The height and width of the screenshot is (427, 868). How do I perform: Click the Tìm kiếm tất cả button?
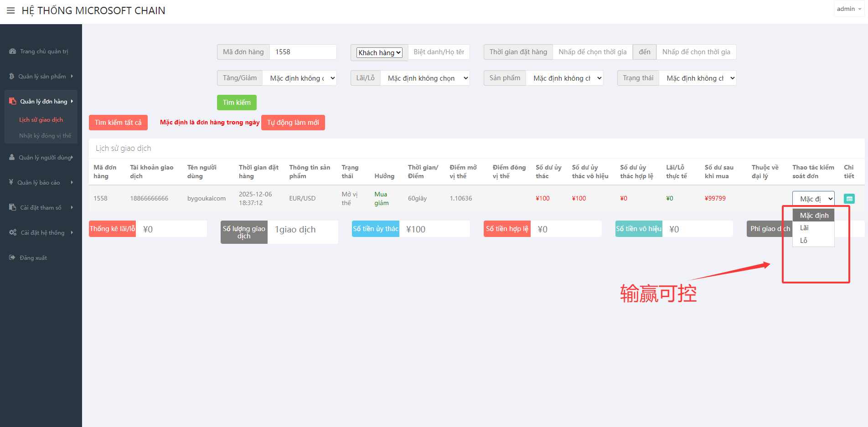point(118,123)
